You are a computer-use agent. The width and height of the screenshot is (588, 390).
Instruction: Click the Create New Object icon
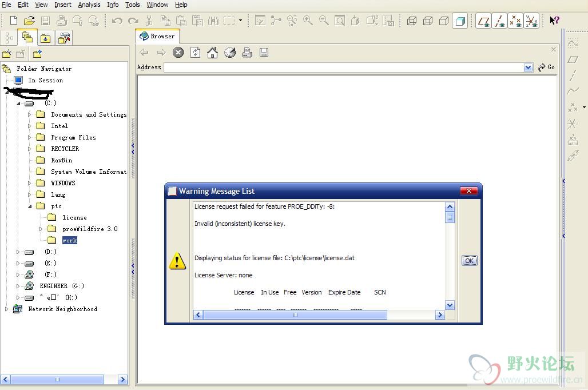[14, 21]
